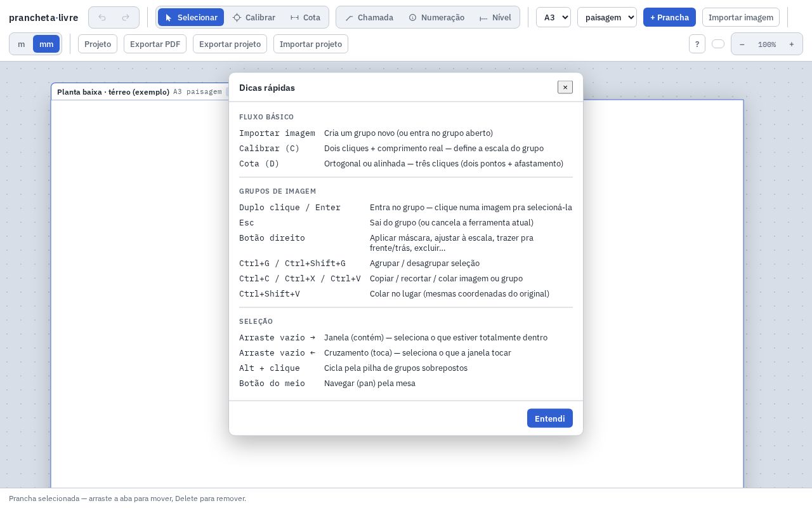Image resolution: width=812 pixels, height=508 pixels.
Task: Click the undo arrow icon
Action: pos(102,17)
